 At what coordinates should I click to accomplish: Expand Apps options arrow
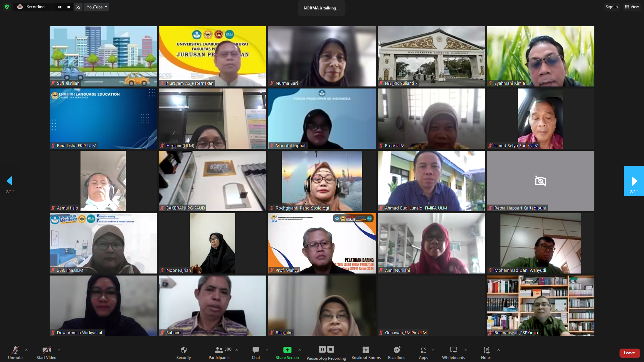(433, 350)
